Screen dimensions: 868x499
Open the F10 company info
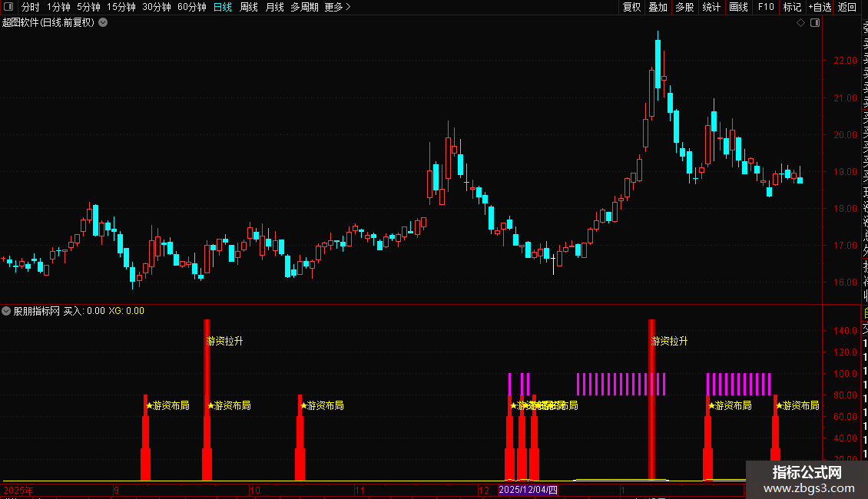(766, 7)
